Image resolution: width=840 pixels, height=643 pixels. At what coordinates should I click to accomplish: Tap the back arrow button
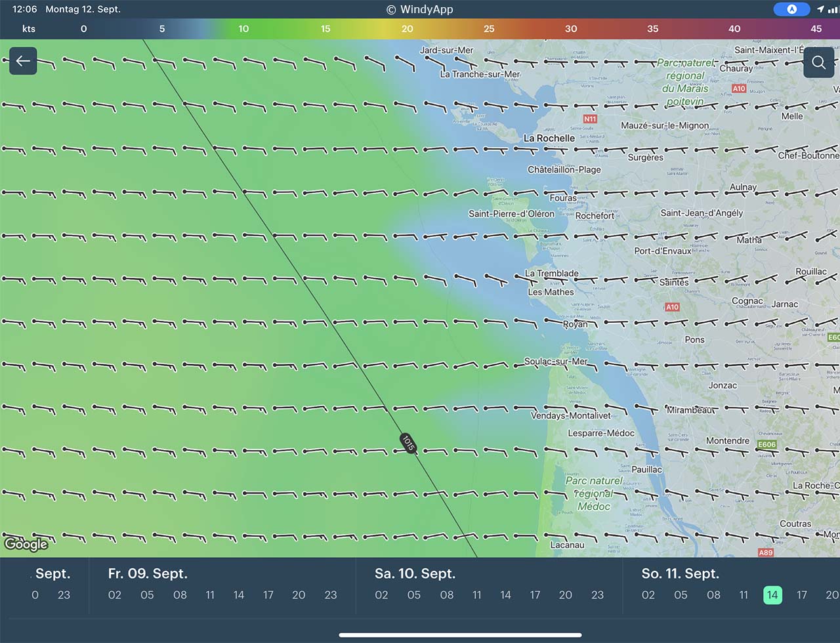tap(23, 61)
